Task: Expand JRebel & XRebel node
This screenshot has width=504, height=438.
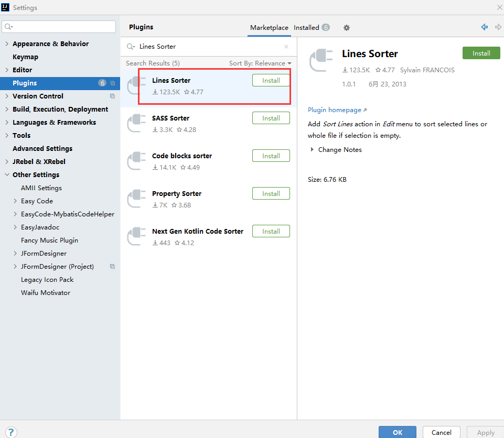Action: [7, 161]
